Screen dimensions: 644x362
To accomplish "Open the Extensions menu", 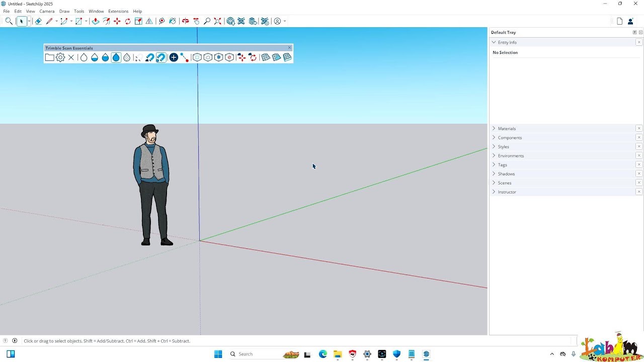I will (x=118, y=11).
